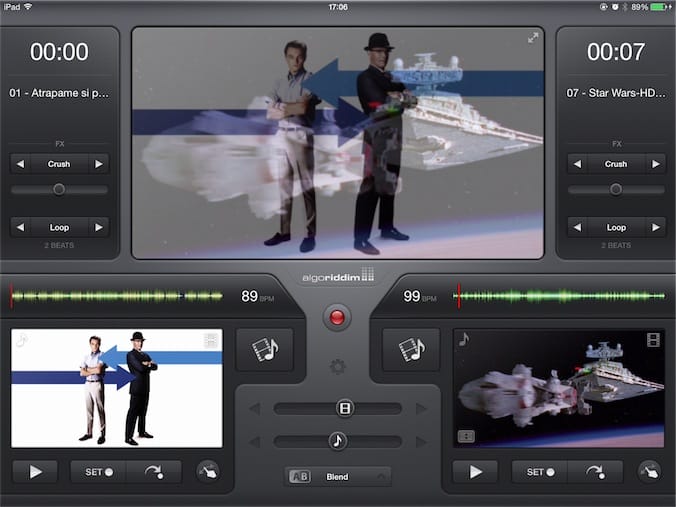Tap the right deck scratch hand icon
Screen dimensions: 676x507
coord(648,472)
